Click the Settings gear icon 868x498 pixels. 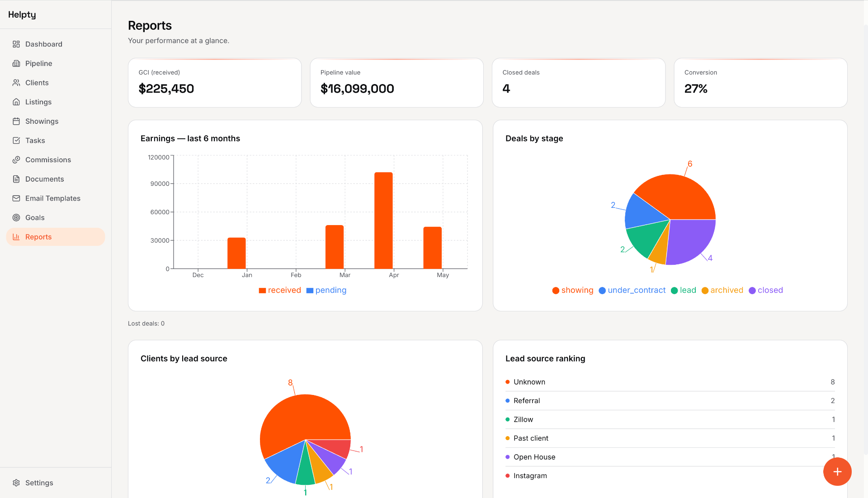point(16,483)
